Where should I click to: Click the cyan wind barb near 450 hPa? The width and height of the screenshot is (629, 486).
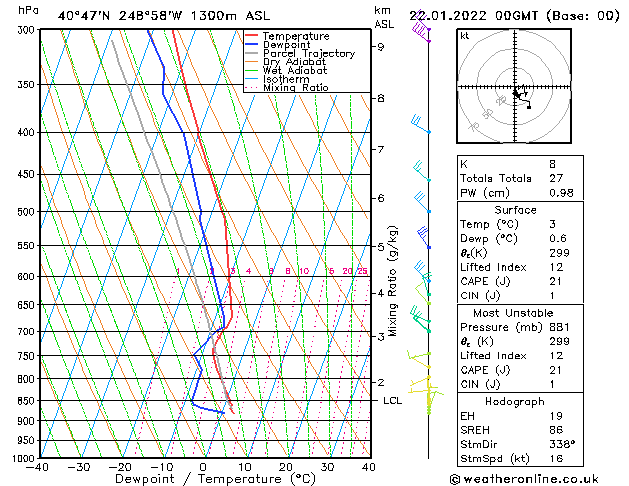coord(422,171)
